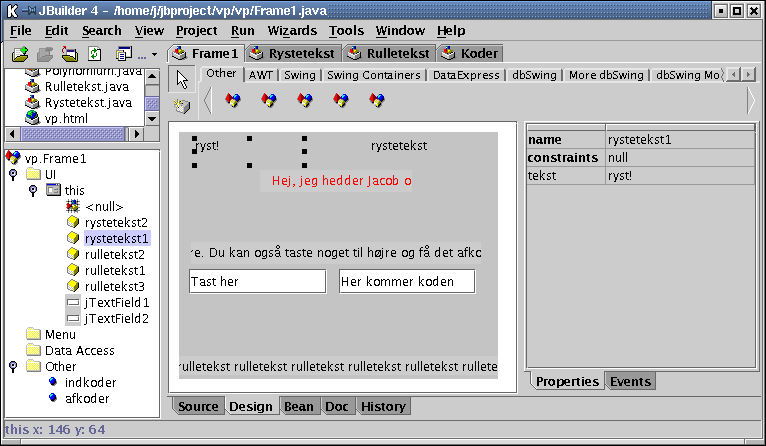Click the file list vertical scrollbar thumb

point(152,103)
